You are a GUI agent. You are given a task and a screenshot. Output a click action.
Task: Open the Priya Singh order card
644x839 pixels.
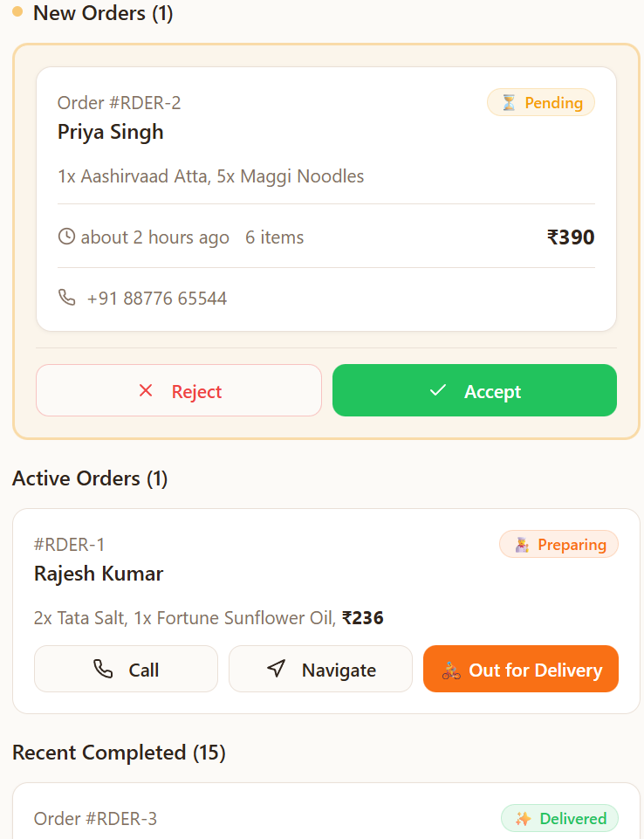pyautogui.click(x=326, y=199)
